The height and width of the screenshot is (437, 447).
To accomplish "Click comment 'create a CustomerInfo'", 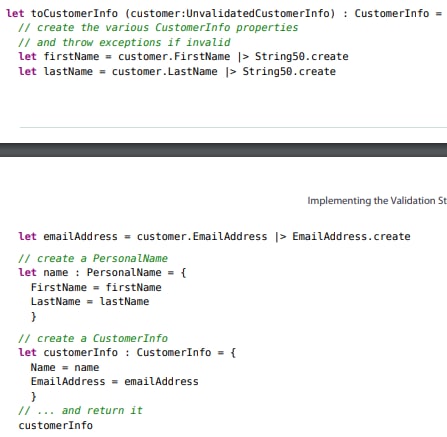I will (93, 338).
